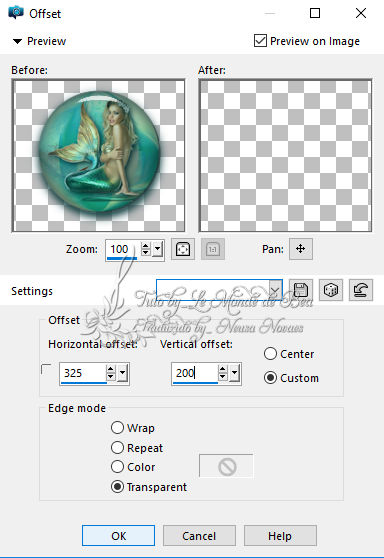Reset settings to default arrow icon
Screen dimensions: 384x558
(361, 290)
